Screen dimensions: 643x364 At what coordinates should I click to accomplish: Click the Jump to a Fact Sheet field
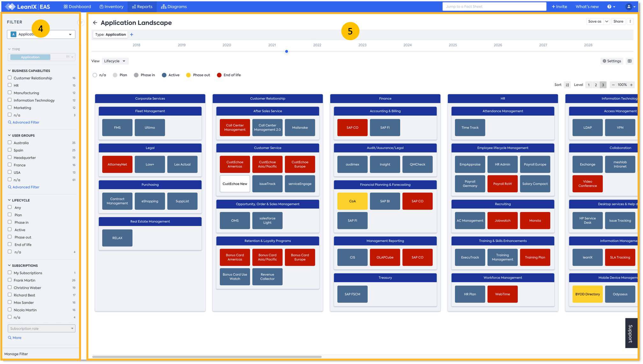click(494, 6)
